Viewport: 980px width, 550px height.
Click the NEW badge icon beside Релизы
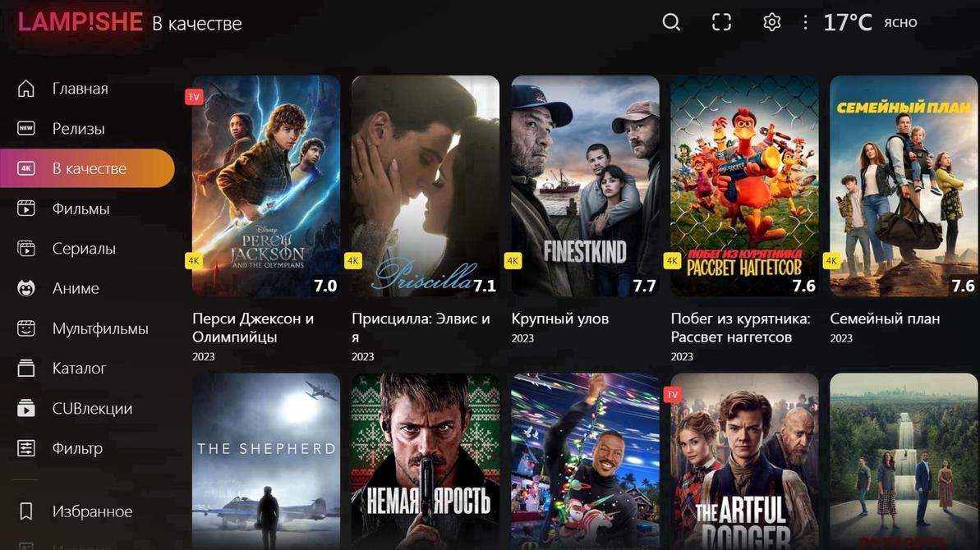(x=25, y=128)
